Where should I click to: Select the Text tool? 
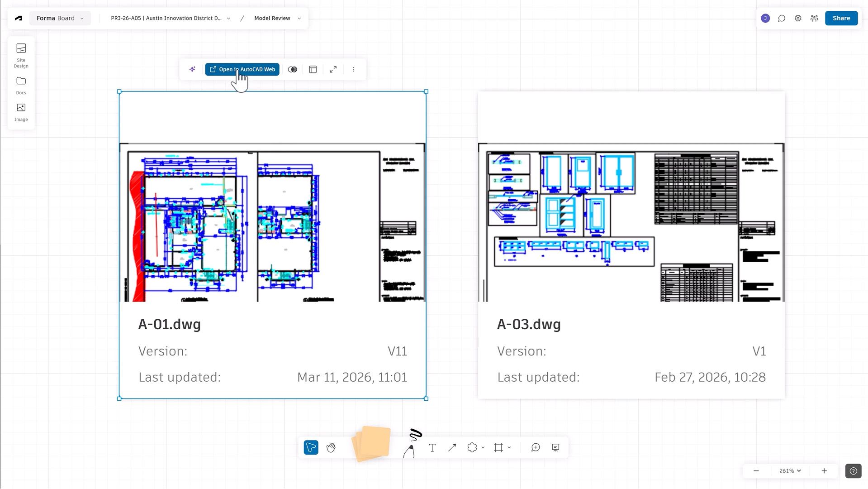432,447
